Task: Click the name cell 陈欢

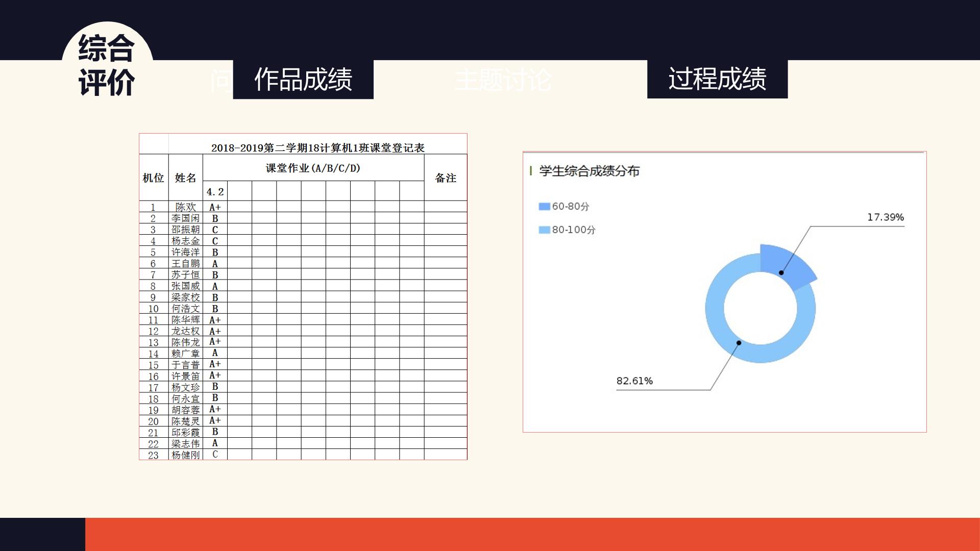Action: click(x=185, y=207)
